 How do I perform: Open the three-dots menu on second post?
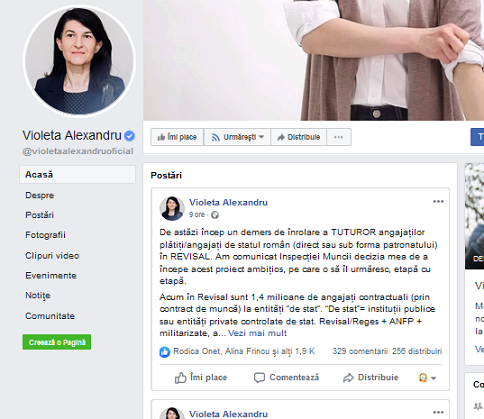point(438,412)
